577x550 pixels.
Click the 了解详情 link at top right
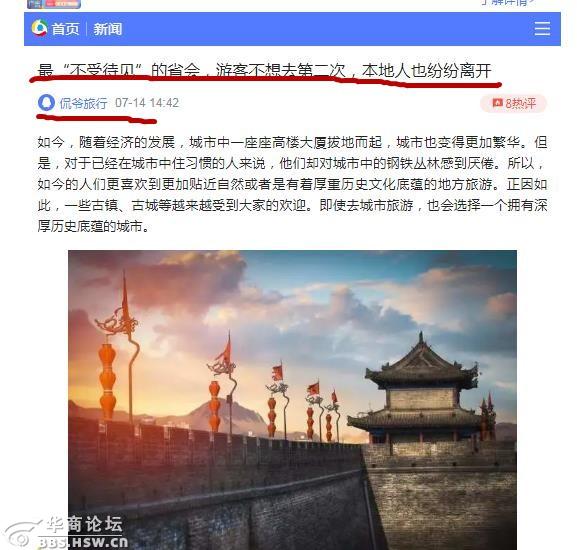[508, 3]
